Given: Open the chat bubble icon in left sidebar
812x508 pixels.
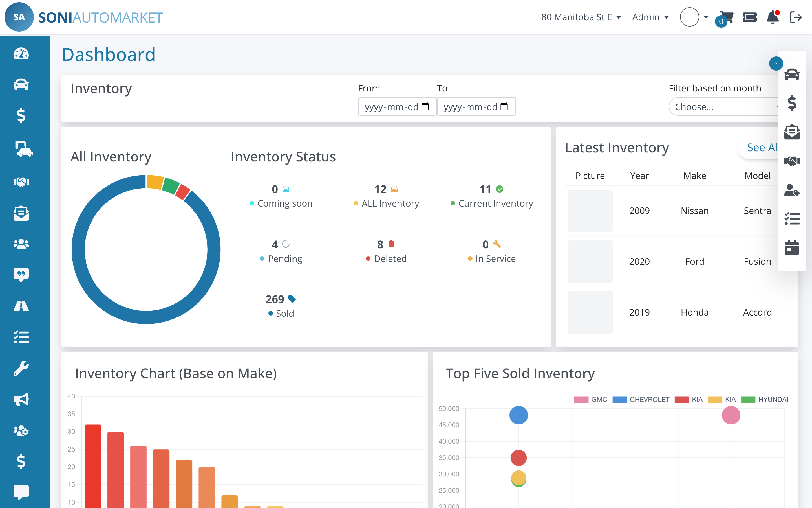Looking at the screenshot, I should (x=21, y=492).
